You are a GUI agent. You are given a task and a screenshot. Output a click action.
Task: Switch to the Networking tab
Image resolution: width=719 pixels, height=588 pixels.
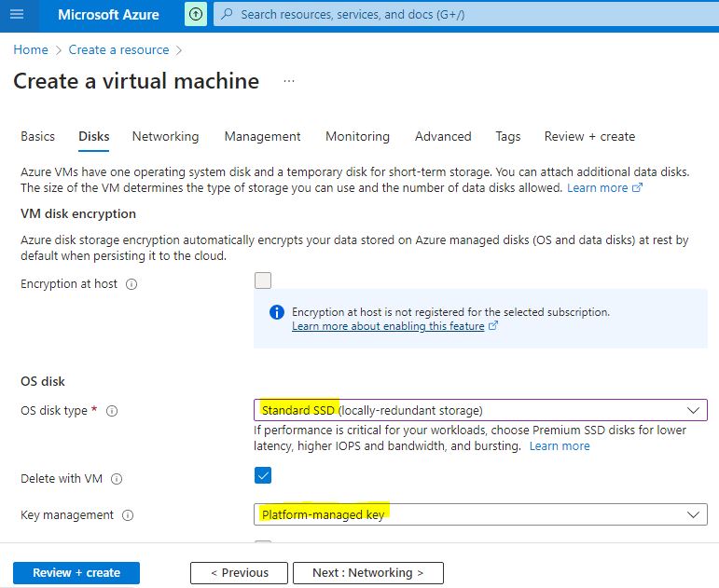pos(165,136)
